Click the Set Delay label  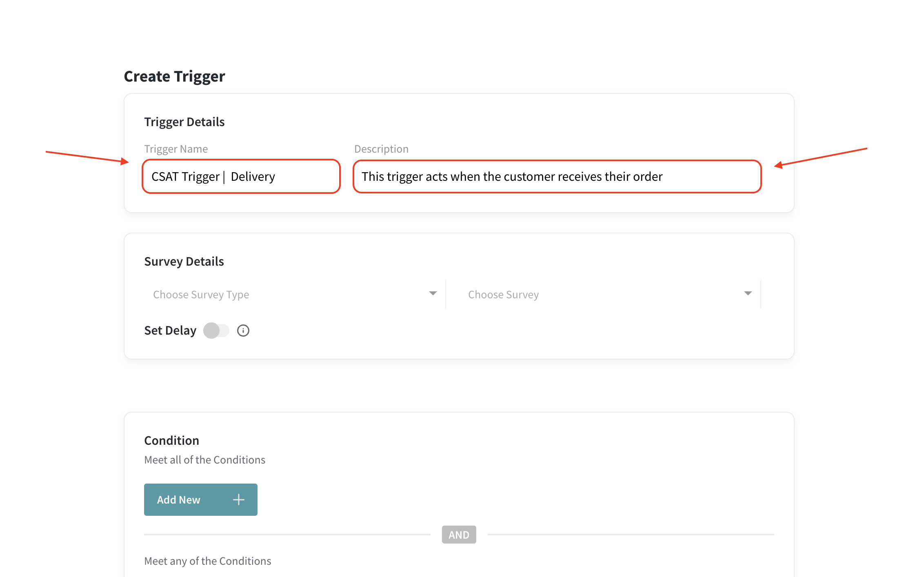(x=170, y=330)
